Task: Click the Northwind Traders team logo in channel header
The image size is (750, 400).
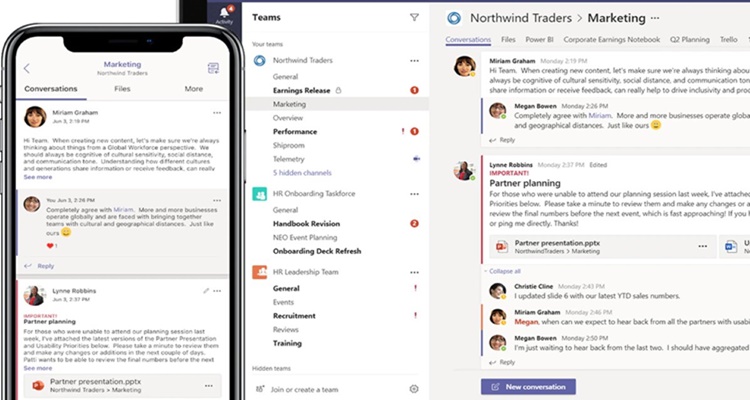Action: [454, 17]
